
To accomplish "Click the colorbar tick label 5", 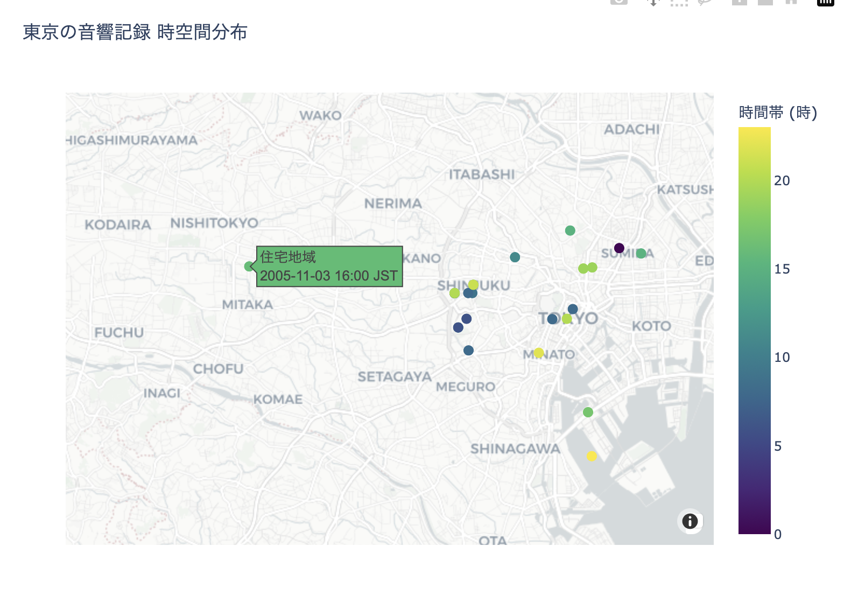I will coord(778,446).
